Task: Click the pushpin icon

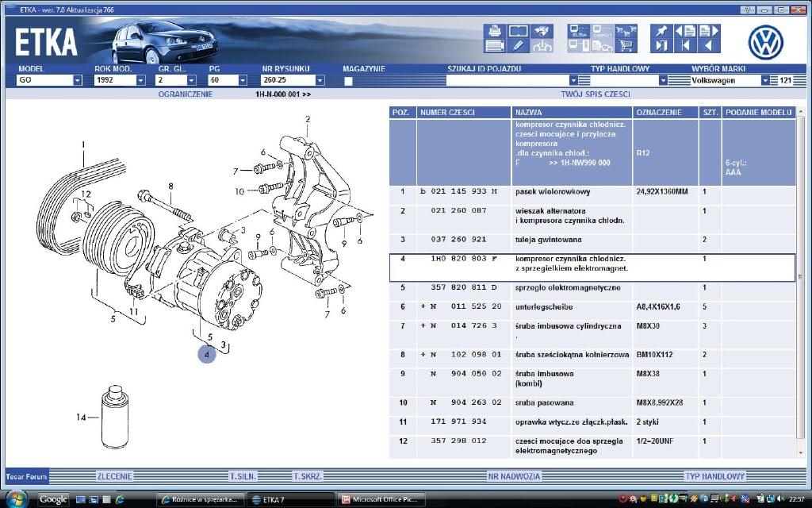Action: click(x=661, y=31)
